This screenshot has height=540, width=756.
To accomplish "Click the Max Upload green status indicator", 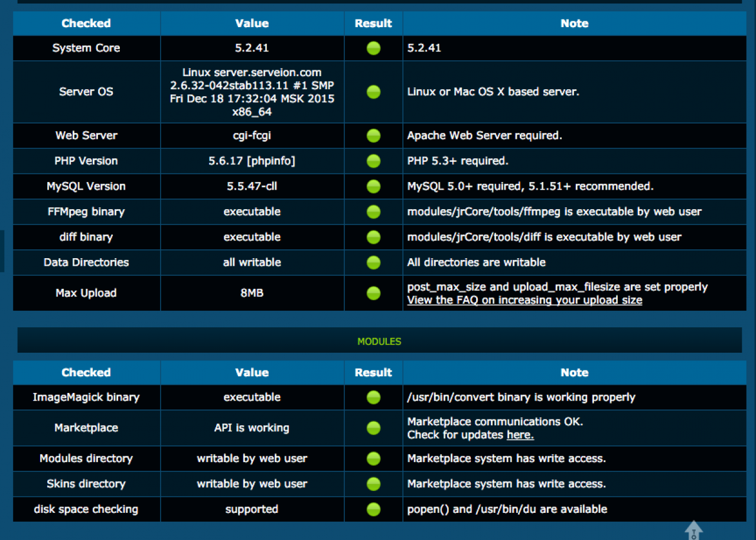I will point(373,293).
